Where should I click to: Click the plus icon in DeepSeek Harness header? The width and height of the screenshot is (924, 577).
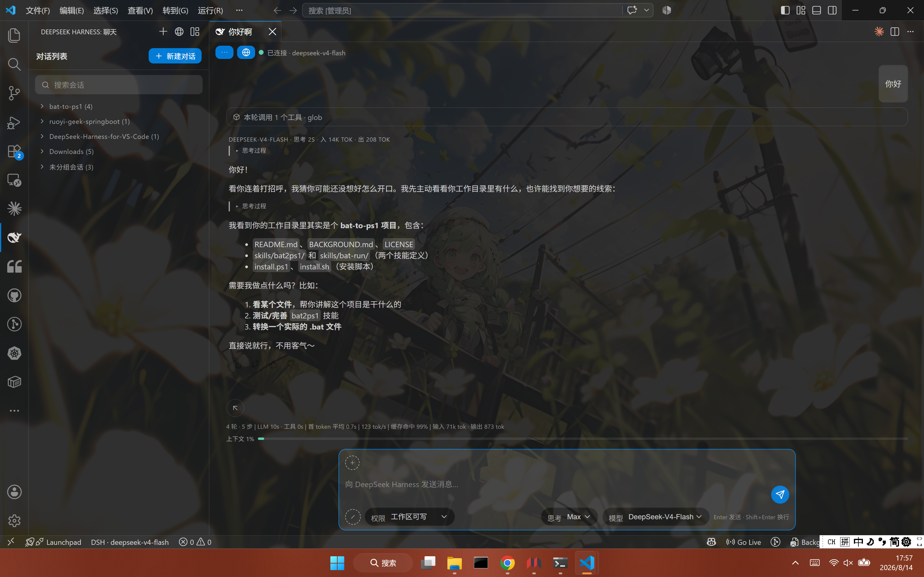coord(163,32)
